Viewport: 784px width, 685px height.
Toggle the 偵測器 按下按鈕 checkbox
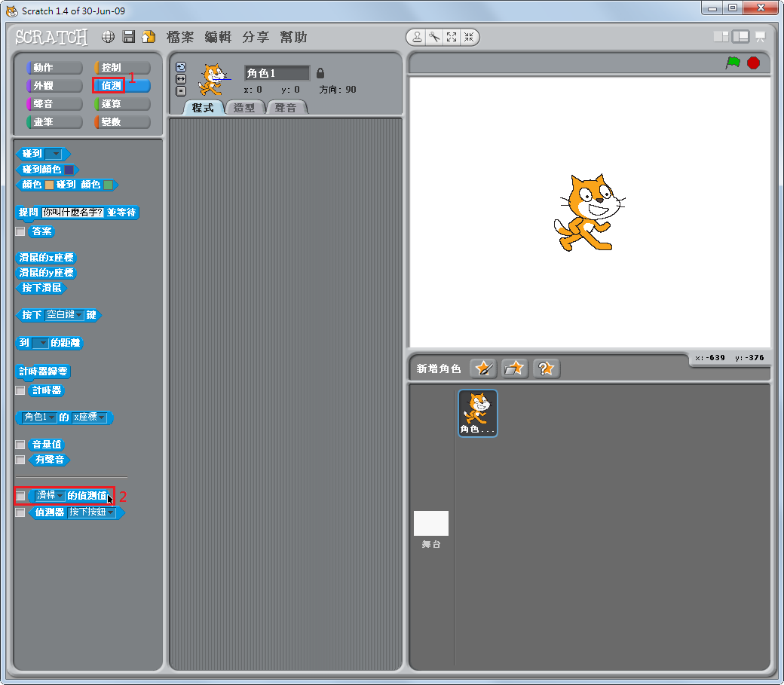pos(20,512)
